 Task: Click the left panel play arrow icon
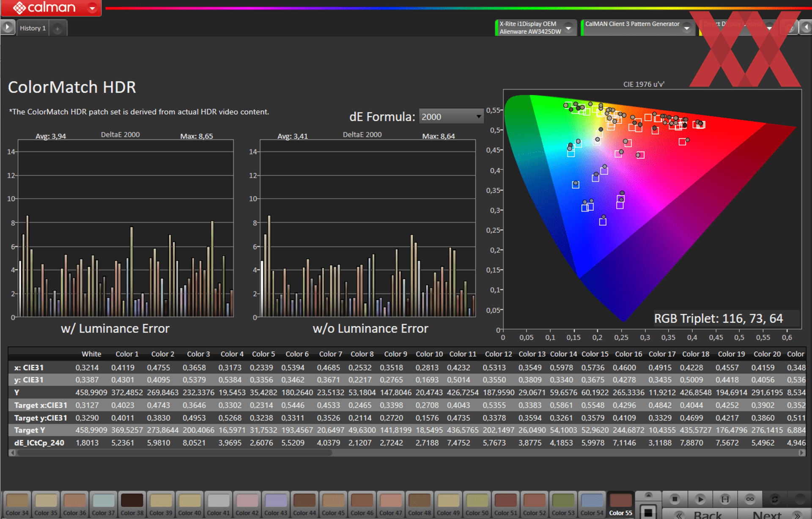(x=8, y=27)
